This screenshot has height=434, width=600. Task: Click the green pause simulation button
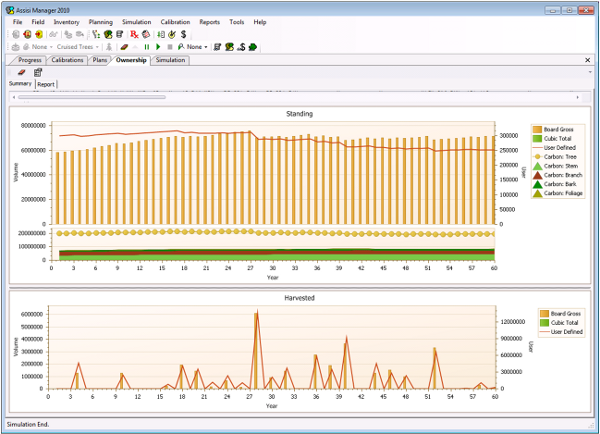[x=147, y=47]
